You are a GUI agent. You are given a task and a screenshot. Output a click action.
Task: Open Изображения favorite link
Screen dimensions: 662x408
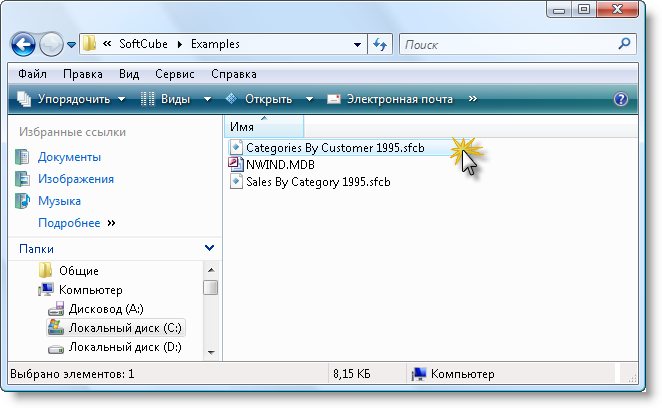(x=75, y=179)
